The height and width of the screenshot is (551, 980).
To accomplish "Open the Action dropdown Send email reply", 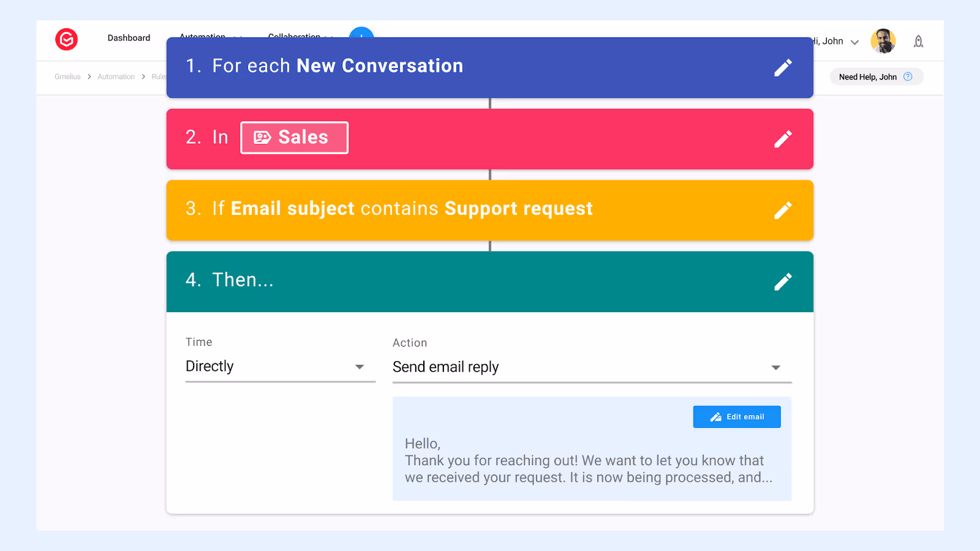I will 592,367.
